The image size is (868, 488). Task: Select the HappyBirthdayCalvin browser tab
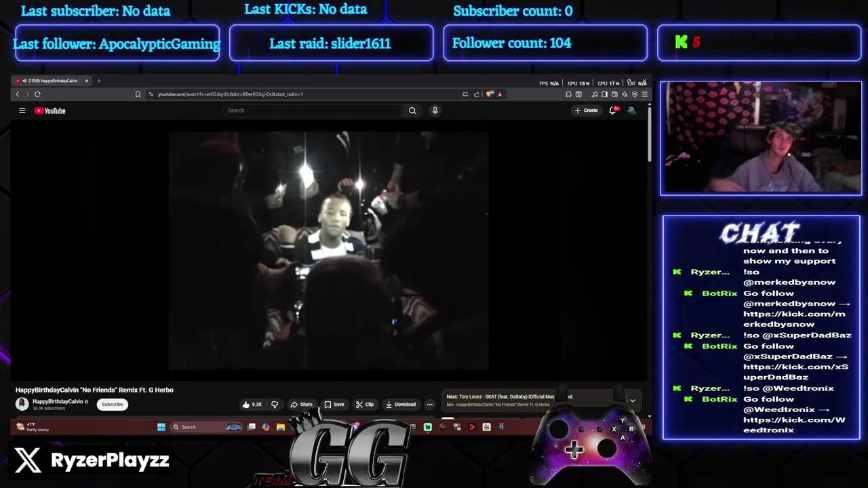click(x=51, y=81)
